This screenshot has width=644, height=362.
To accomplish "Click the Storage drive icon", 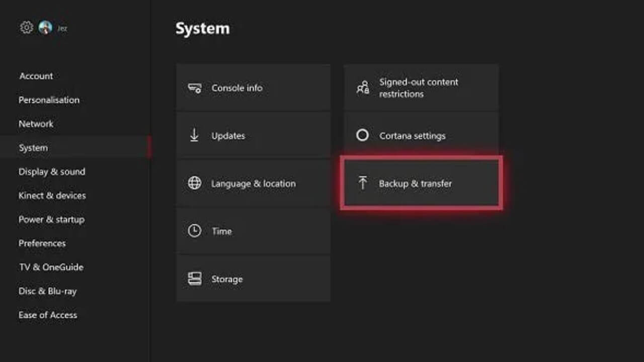I will tap(194, 279).
